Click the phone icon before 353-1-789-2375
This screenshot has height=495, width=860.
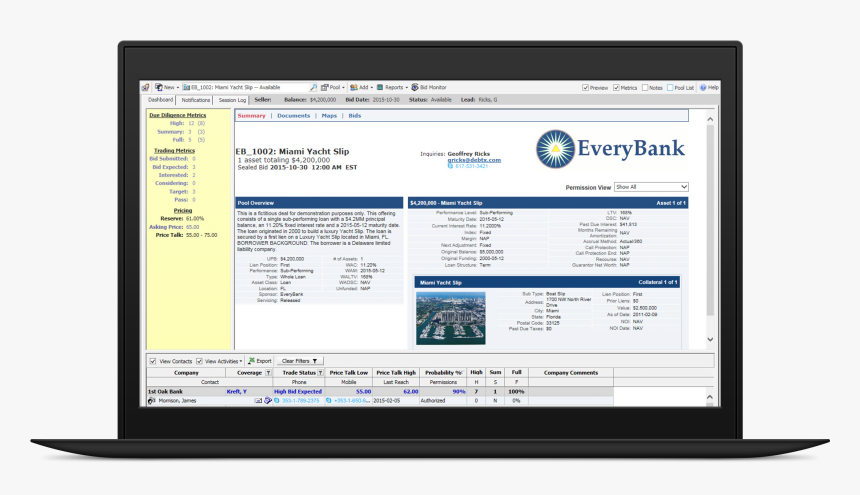[276, 401]
